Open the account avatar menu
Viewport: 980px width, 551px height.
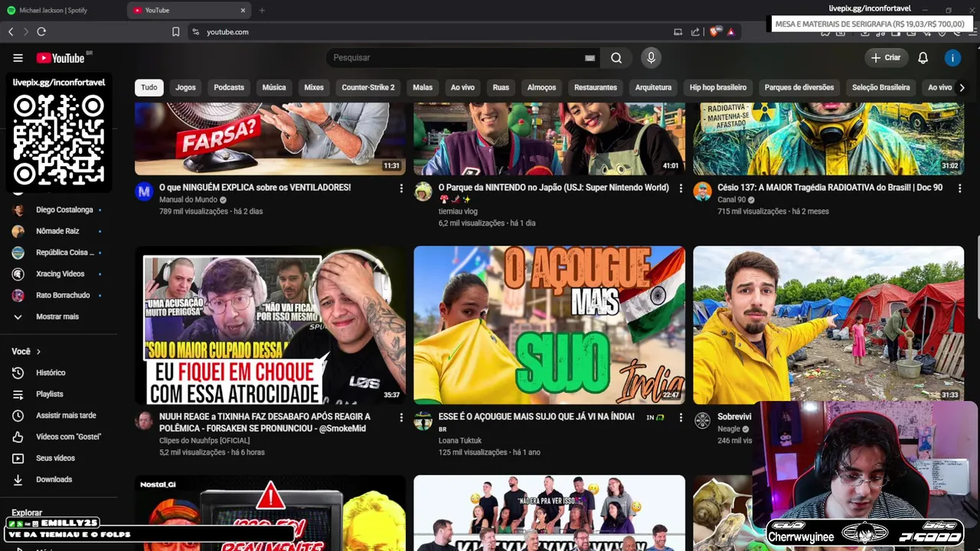click(x=952, y=57)
